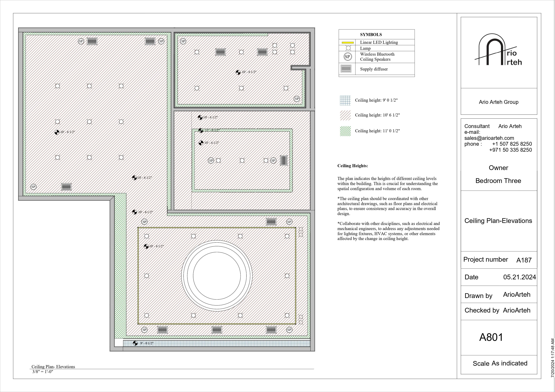This screenshot has width=555, height=392.
Task: Click the 3/8" = 1'-0" scale text
Action: (42, 372)
